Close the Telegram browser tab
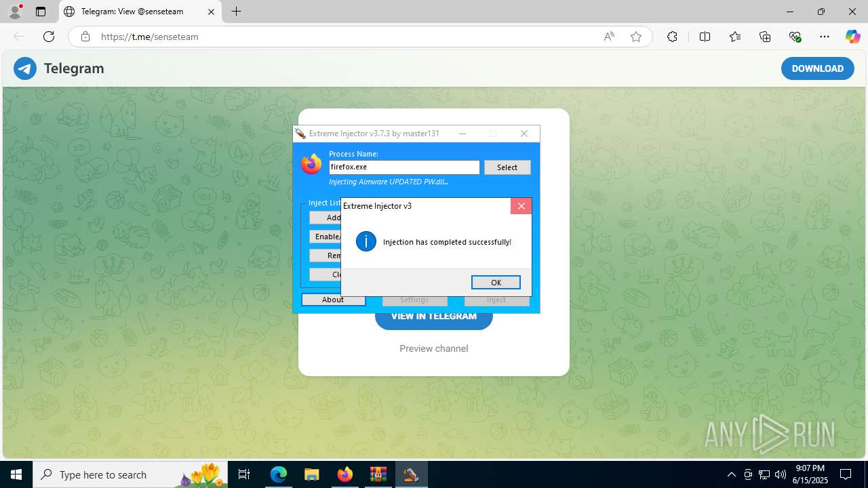 pyautogui.click(x=212, y=12)
